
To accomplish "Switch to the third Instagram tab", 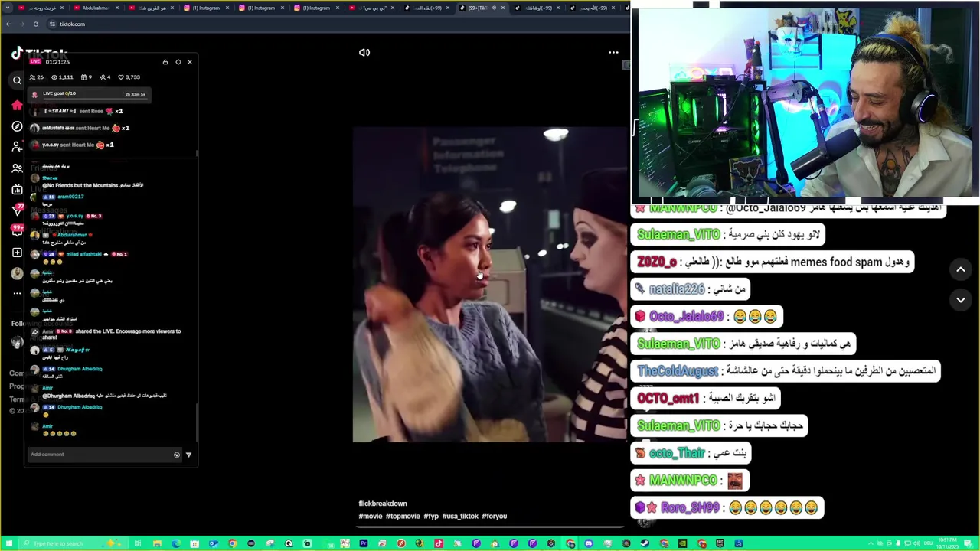I will point(315,8).
